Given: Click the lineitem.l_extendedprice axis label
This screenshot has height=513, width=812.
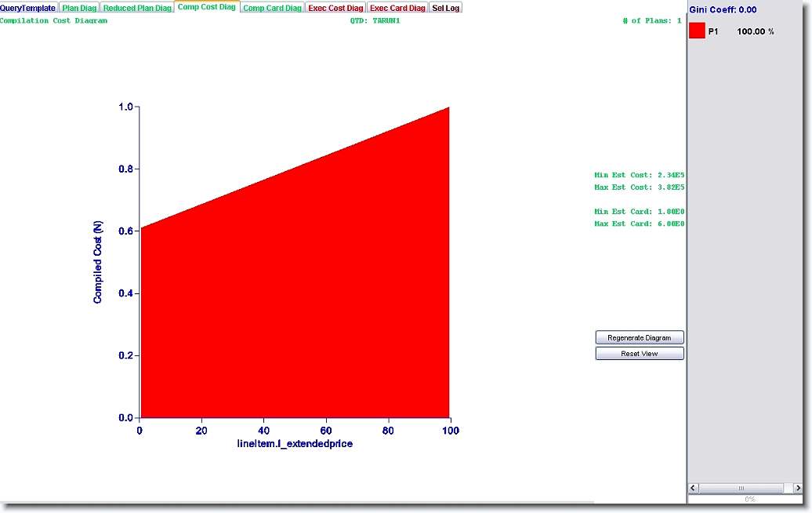Looking at the screenshot, I should [x=295, y=444].
